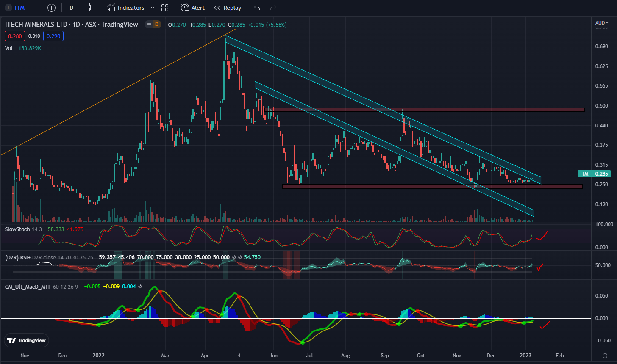617x364 pixels.
Task: Click the 0.440 price axis label
Action: [x=601, y=125]
